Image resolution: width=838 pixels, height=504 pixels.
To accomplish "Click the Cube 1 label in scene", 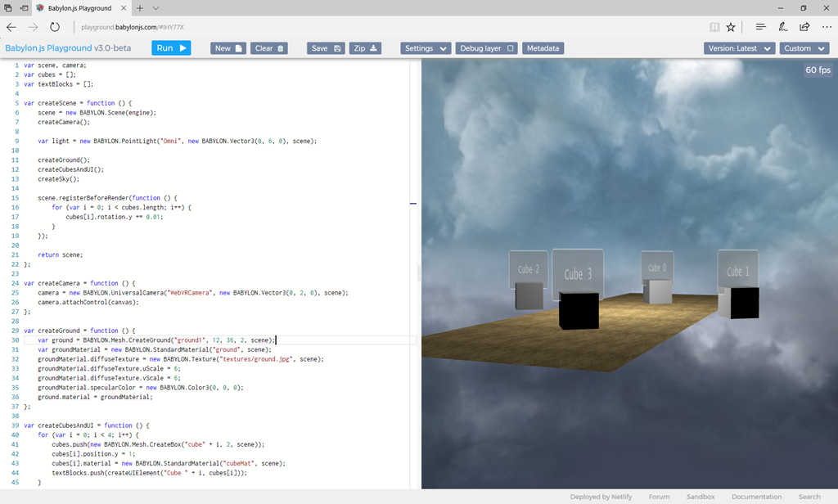I will pos(737,272).
